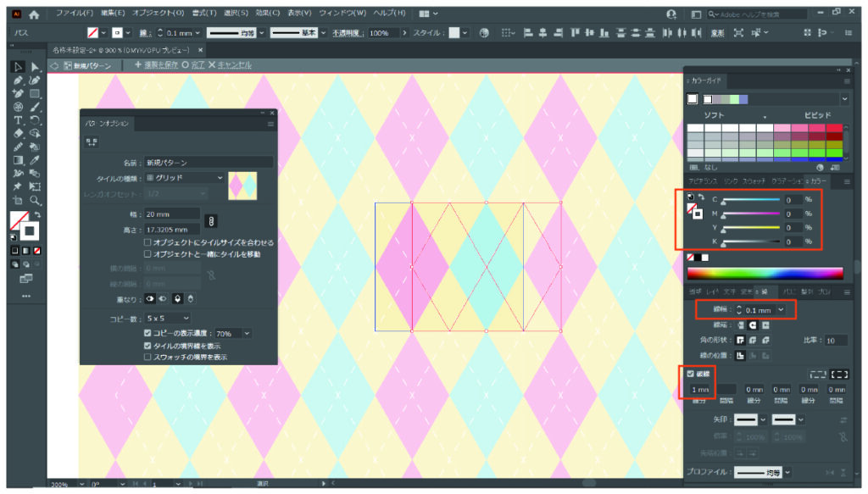Click the Pattern Tile tool icon
The width and height of the screenshot is (868, 494).
pyautogui.click(x=92, y=142)
